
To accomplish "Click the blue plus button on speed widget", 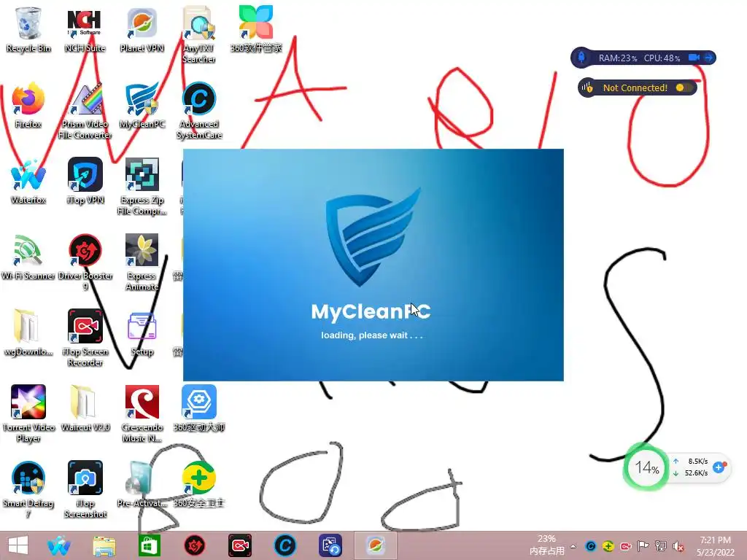I will click(719, 467).
